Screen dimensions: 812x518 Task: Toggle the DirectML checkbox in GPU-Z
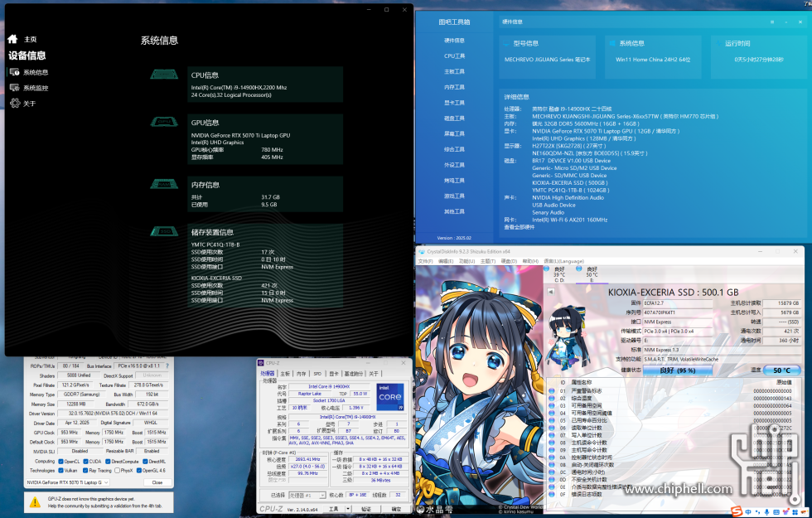coord(146,461)
